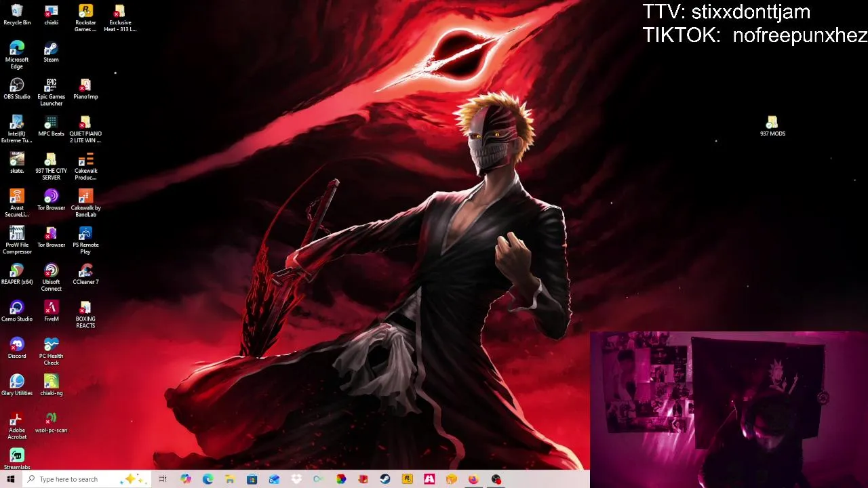Select the skate. desktop shortcut
868x488 pixels.
pos(17,163)
